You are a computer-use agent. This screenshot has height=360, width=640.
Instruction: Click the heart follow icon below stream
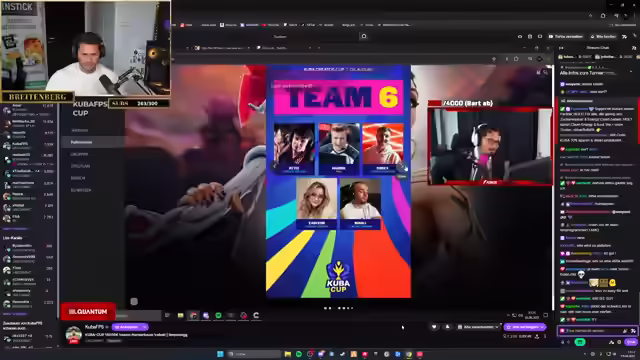[x=434, y=327]
